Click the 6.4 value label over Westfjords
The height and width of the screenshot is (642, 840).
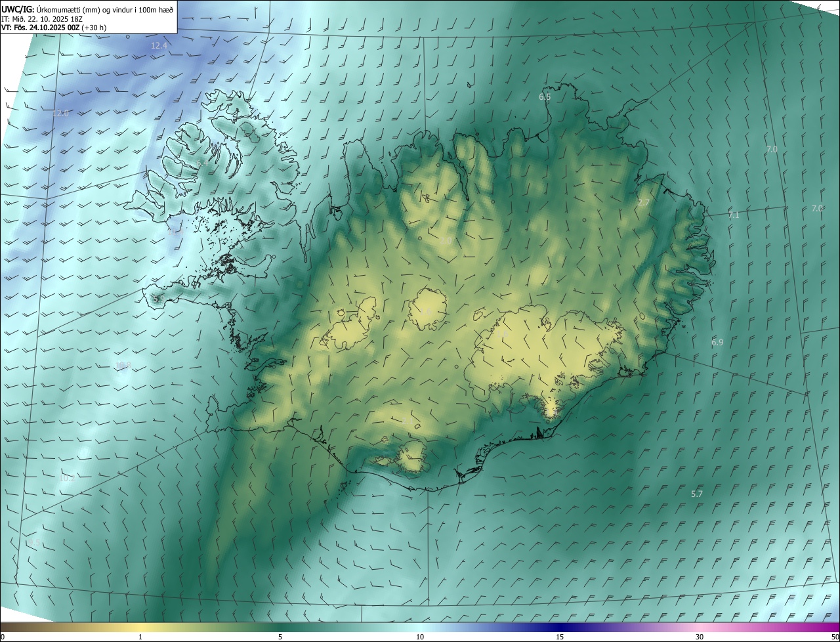click(202, 163)
